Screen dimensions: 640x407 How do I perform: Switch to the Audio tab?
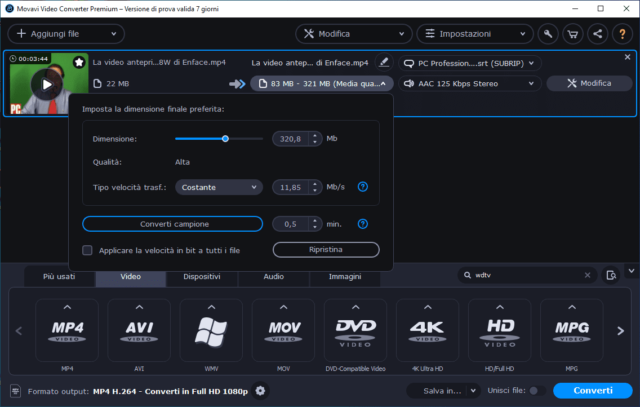(273, 276)
